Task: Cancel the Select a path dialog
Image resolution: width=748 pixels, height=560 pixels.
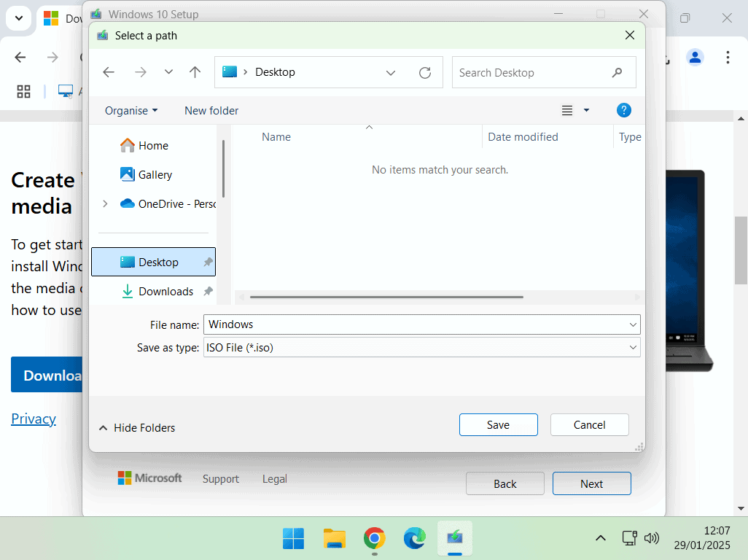Action: tap(589, 425)
